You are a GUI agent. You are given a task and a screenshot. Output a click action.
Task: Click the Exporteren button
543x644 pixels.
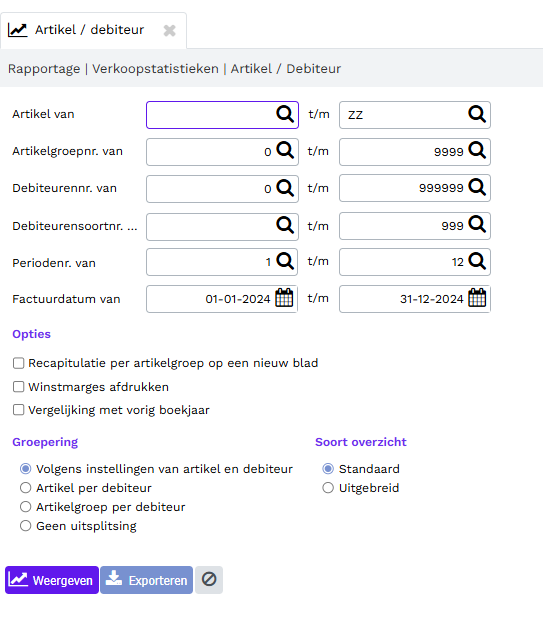coord(146,580)
